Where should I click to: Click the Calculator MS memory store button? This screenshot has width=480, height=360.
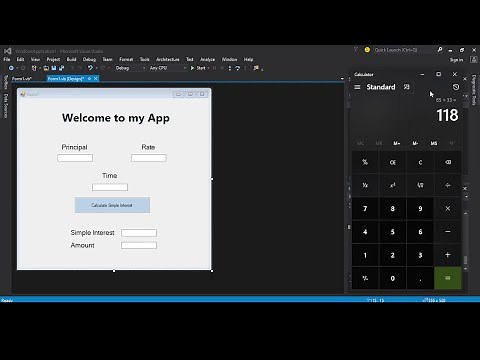tap(434, 143)
